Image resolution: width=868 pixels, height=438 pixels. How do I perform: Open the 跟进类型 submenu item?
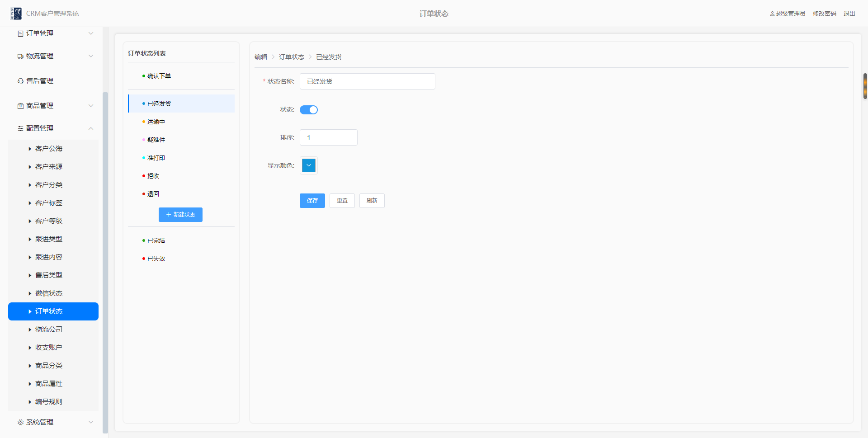pos(53,239)
